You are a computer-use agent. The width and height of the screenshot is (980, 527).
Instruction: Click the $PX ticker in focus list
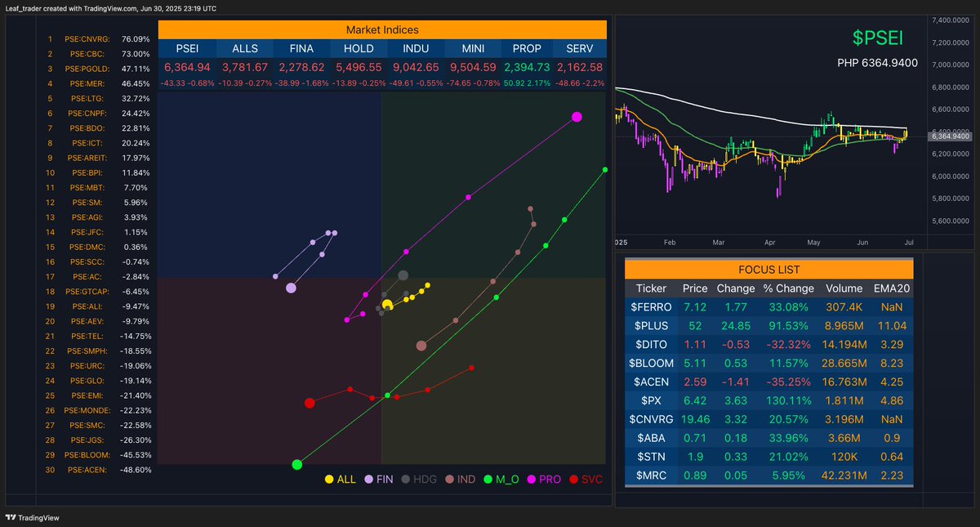click(650, 400)
